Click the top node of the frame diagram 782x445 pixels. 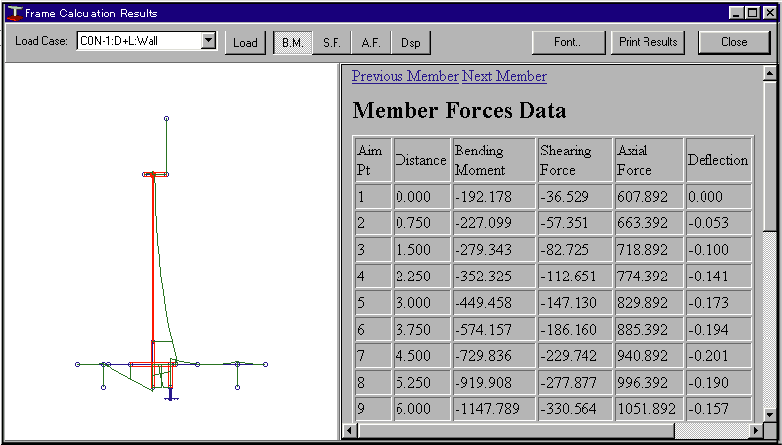[166, 118]
